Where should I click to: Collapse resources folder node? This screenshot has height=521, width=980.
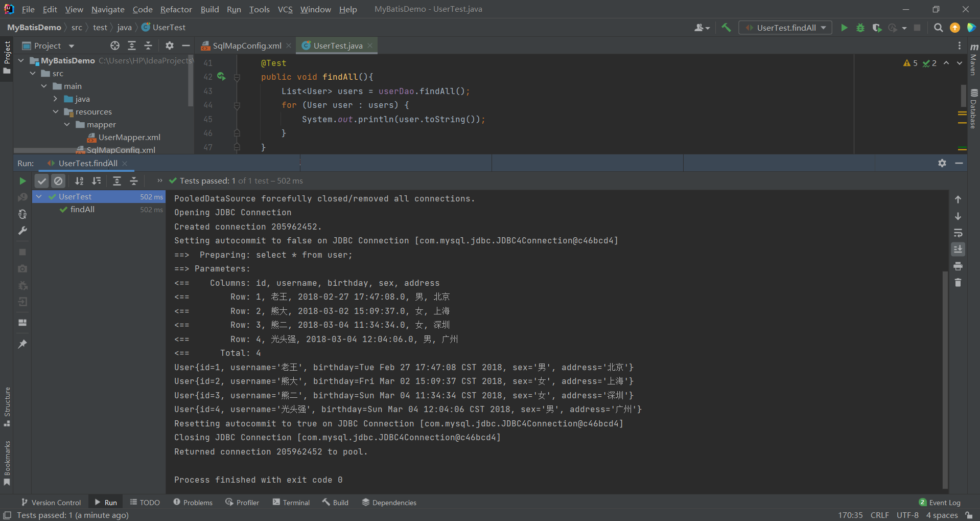(55, 111)
